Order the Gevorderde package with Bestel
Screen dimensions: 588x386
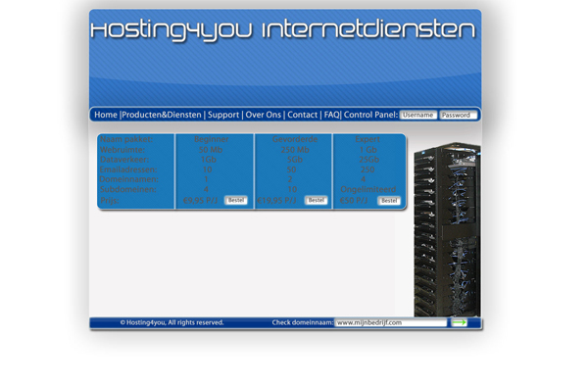tap(317, 200)
